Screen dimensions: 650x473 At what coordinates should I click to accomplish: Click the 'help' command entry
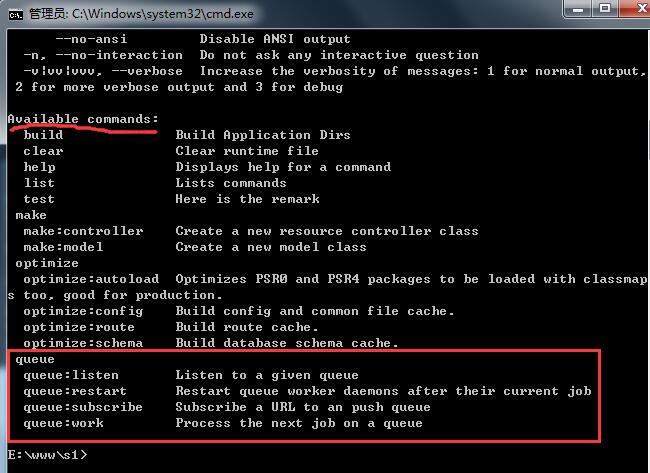39,167
